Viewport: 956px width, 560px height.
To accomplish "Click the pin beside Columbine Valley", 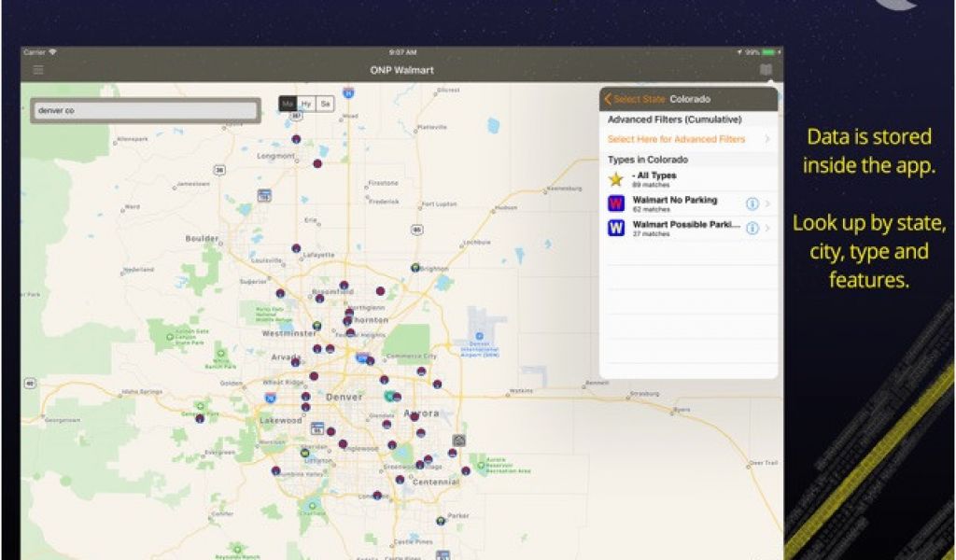I will click(275, 470).
